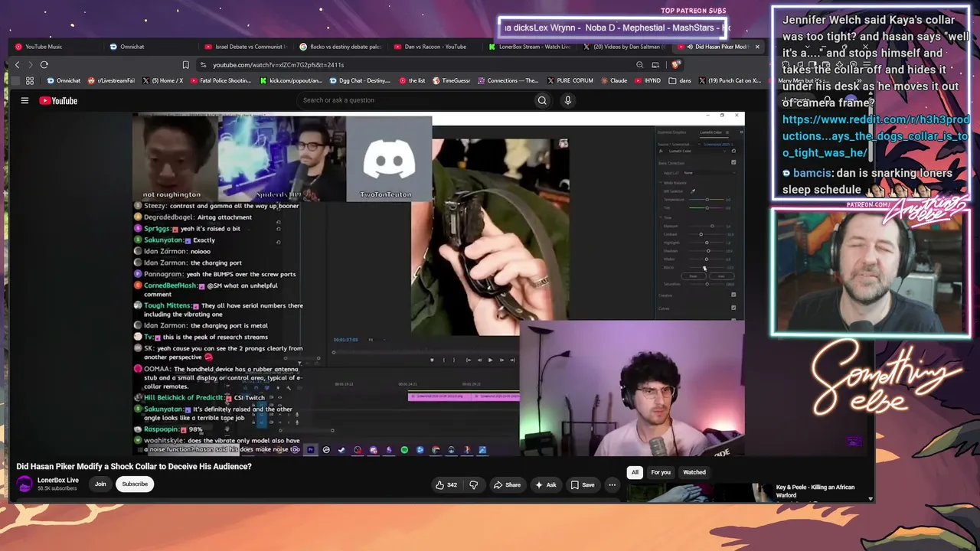The image size is (980, 551).
Task: Open more actions ellipsis under the video
Action: tap(612, 484)
